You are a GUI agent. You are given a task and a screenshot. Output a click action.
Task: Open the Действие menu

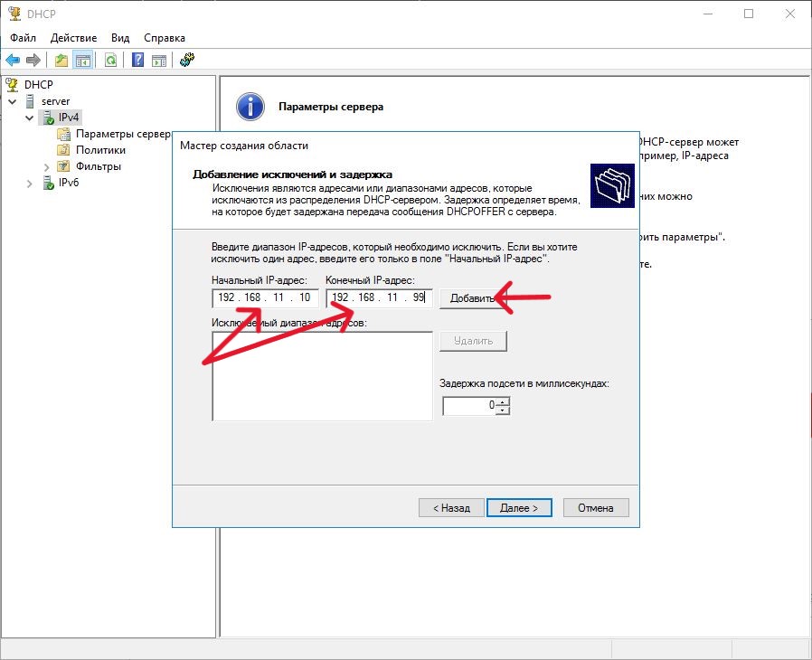tap(73, 38)
